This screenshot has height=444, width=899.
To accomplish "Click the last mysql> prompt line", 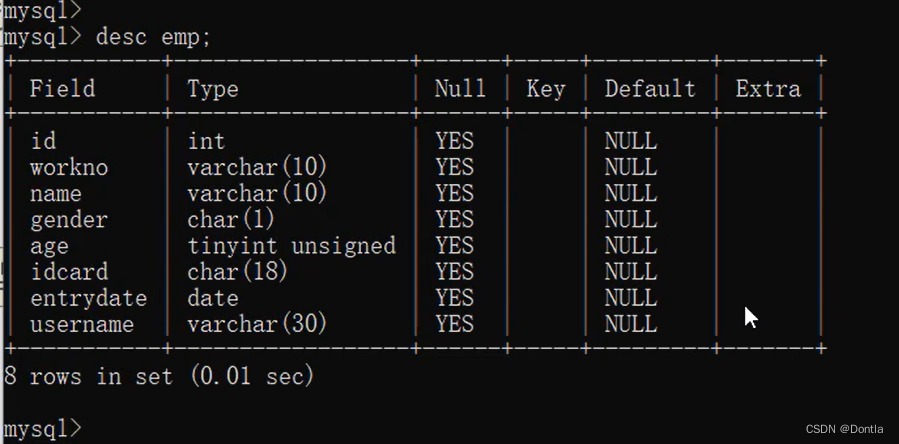I will pos(42,429).
